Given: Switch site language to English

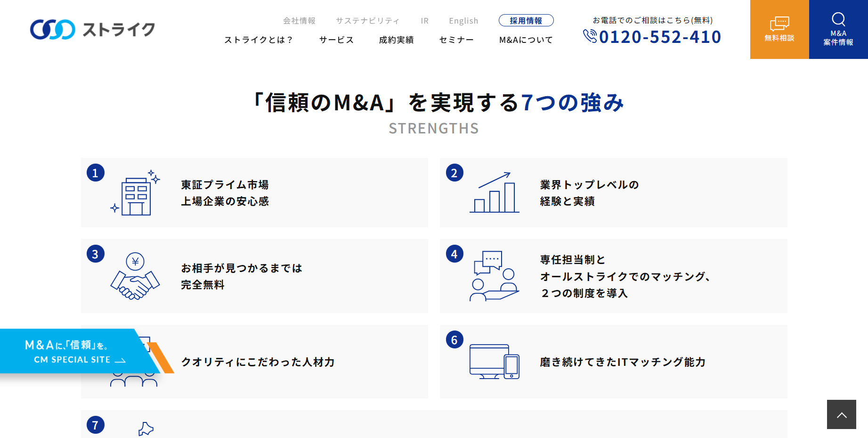Looking at the screenshot, I should (463, 21).
